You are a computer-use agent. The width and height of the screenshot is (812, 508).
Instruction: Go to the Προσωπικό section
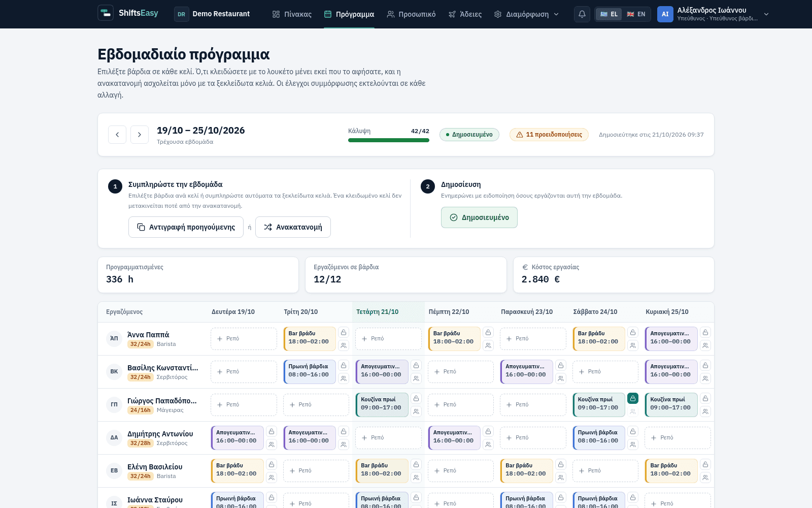411,14
